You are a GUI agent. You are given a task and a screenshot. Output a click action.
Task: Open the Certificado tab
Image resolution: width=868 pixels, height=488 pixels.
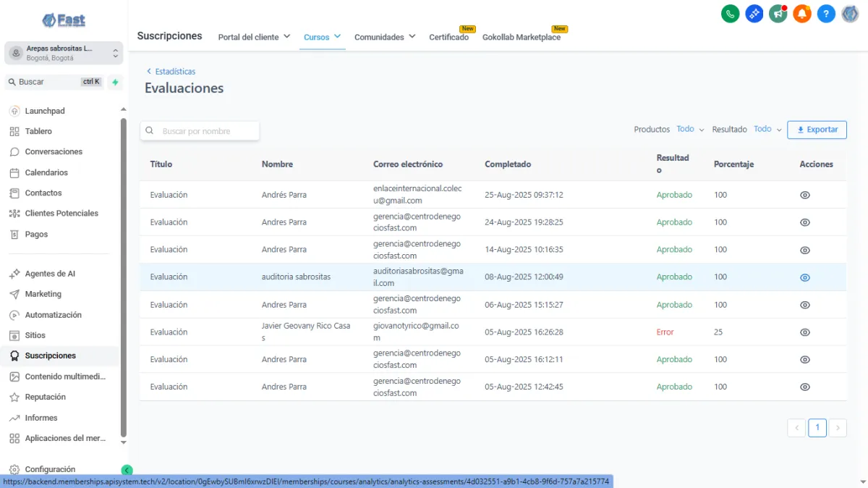(x=448, y=37)
